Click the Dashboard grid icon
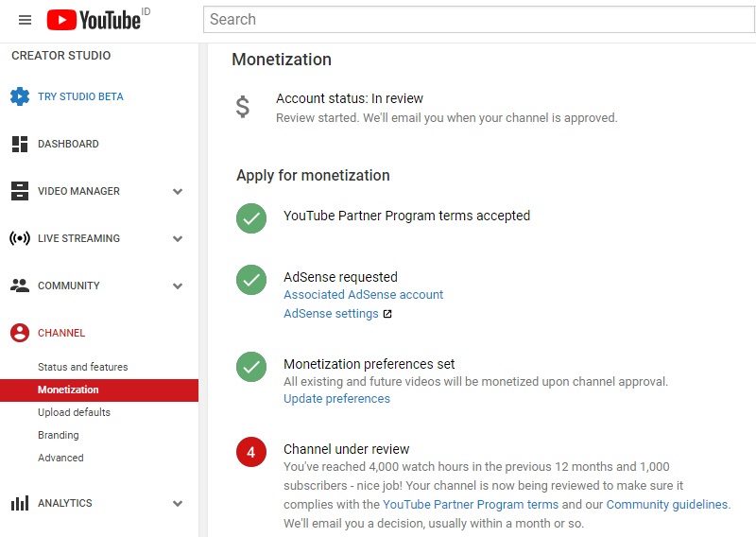Image resolution: width=756 pixels, height=537 pixels. coord(20,144)
